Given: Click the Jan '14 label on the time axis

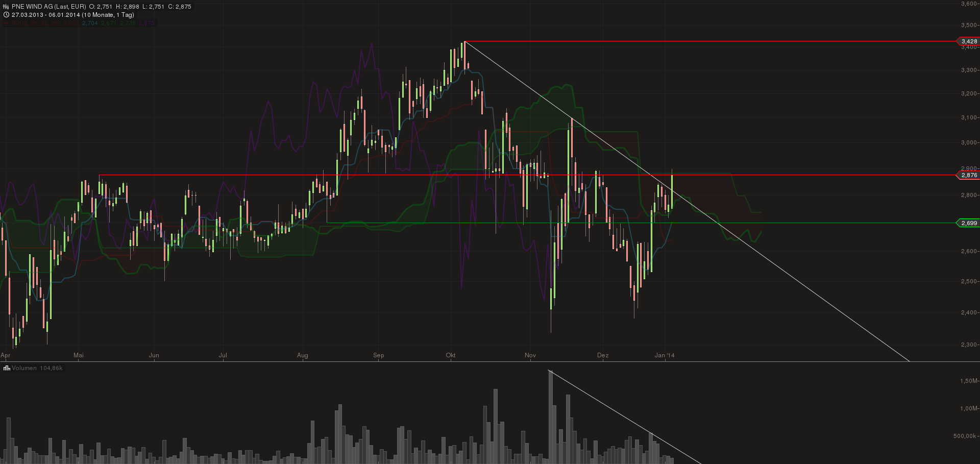Looking at the screenshot, I should tap(665, 355).
